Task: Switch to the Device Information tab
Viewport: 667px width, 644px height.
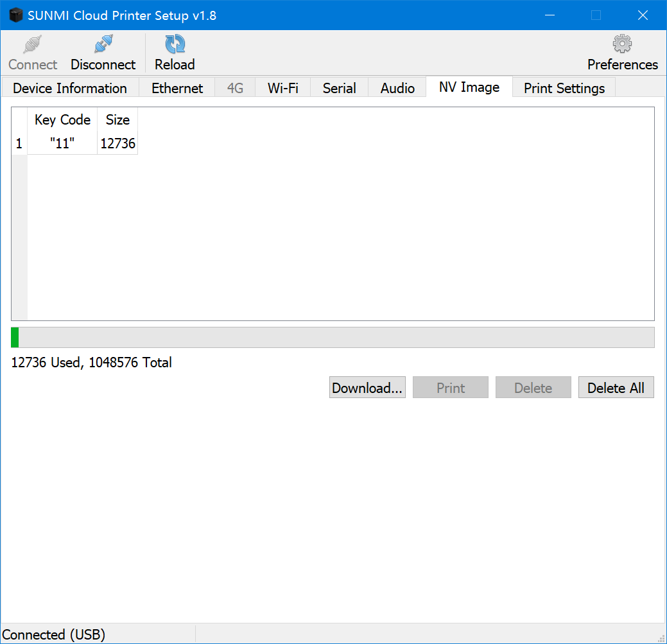Action: 70,88
